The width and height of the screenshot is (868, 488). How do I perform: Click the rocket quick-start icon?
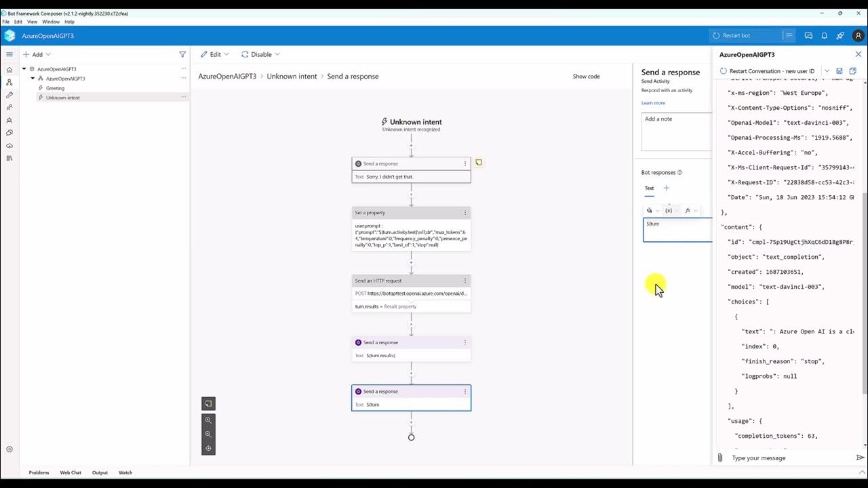pos(840,35)
